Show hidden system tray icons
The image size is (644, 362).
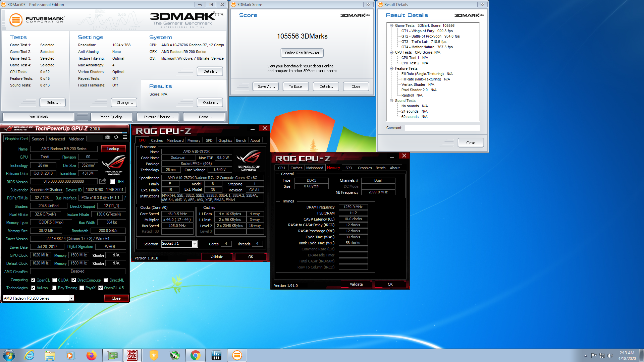point(586,356)
